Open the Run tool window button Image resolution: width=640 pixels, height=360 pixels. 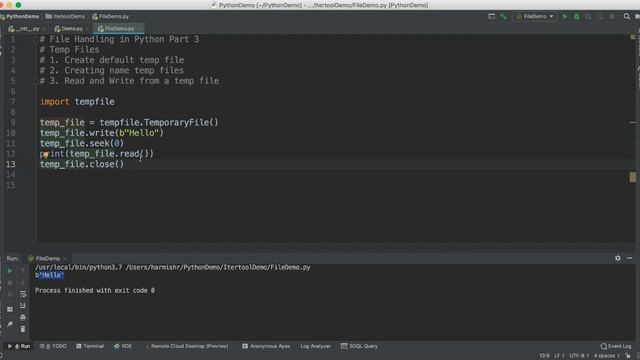click(19, 346)
